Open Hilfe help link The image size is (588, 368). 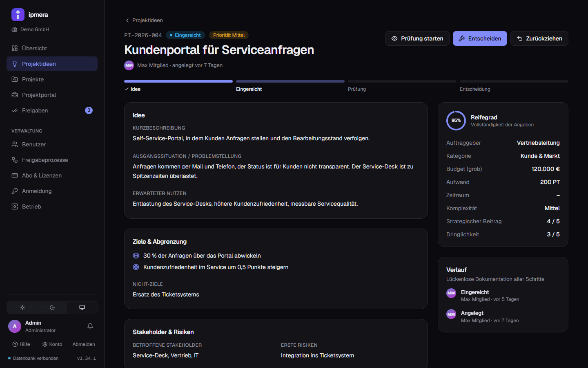[x=21, y=344]
